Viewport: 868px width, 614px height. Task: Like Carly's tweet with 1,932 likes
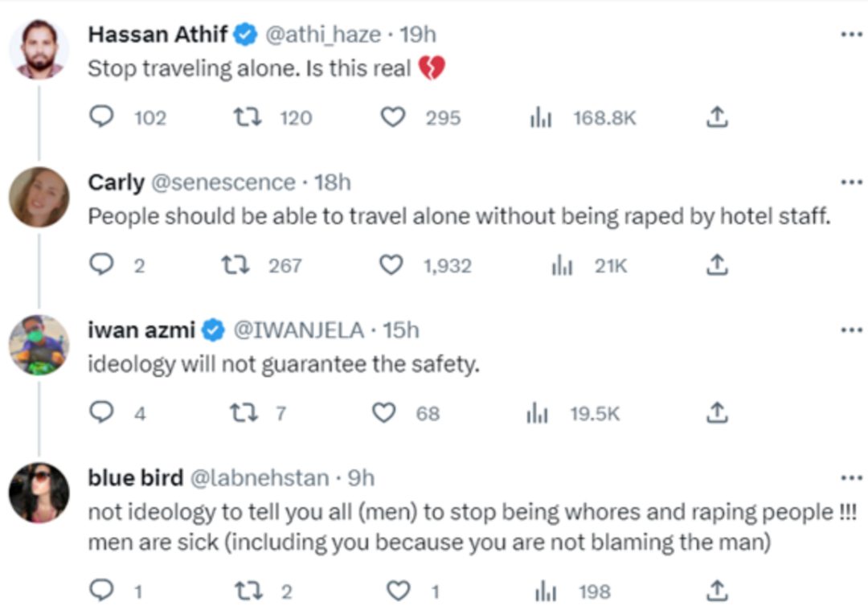[x=391, y=264]
